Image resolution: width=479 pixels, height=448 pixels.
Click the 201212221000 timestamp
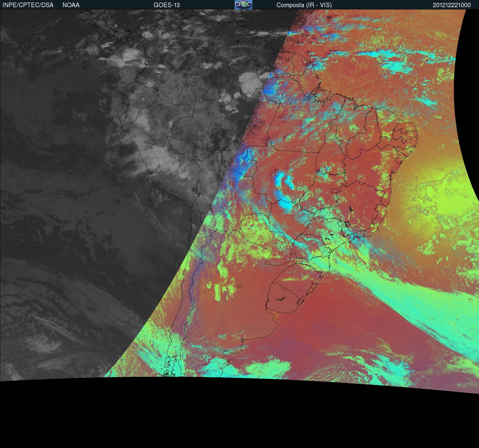click(452, 5)
